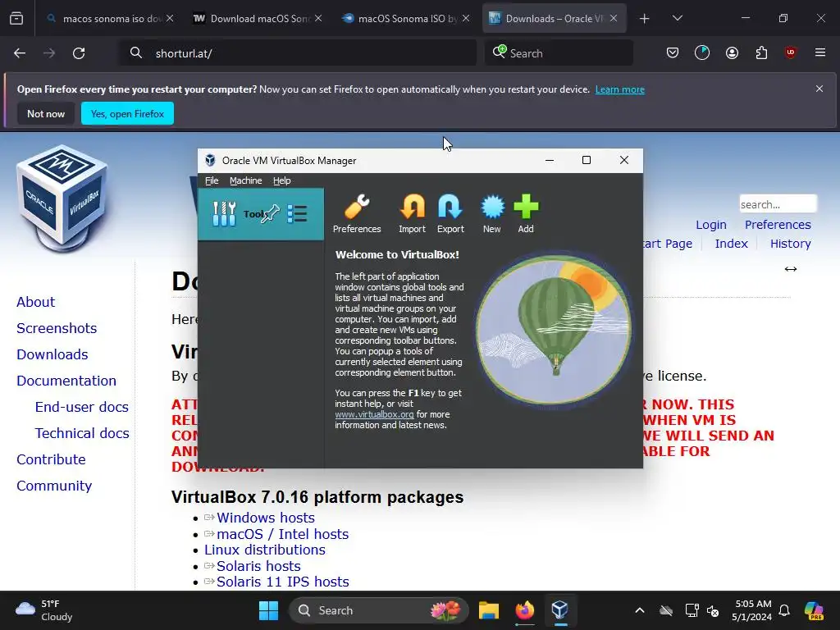Click the Add machine plus icon

pos(526,208)
